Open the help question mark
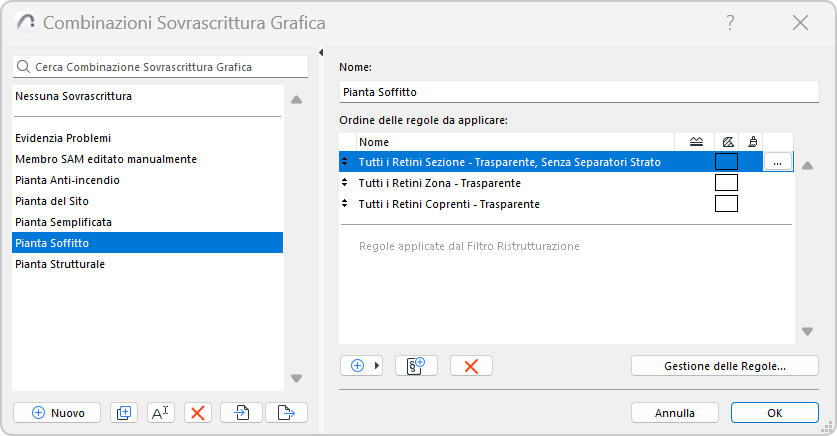Image resolution: width=837 pixels, height=436 pixels. point(731,22)
